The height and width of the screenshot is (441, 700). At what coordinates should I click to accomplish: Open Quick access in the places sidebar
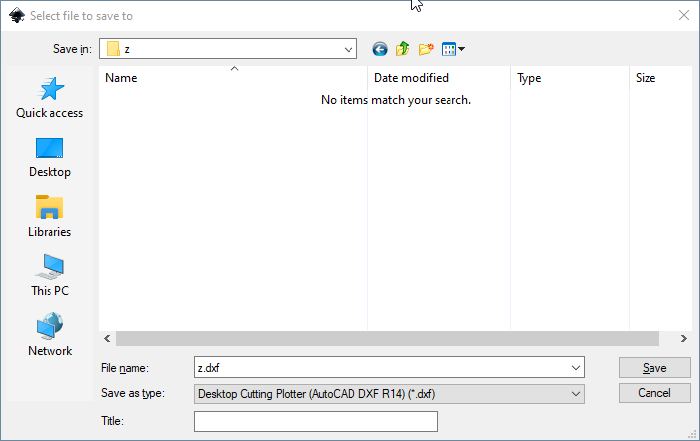pyautogui.click(x=50, y=97)
